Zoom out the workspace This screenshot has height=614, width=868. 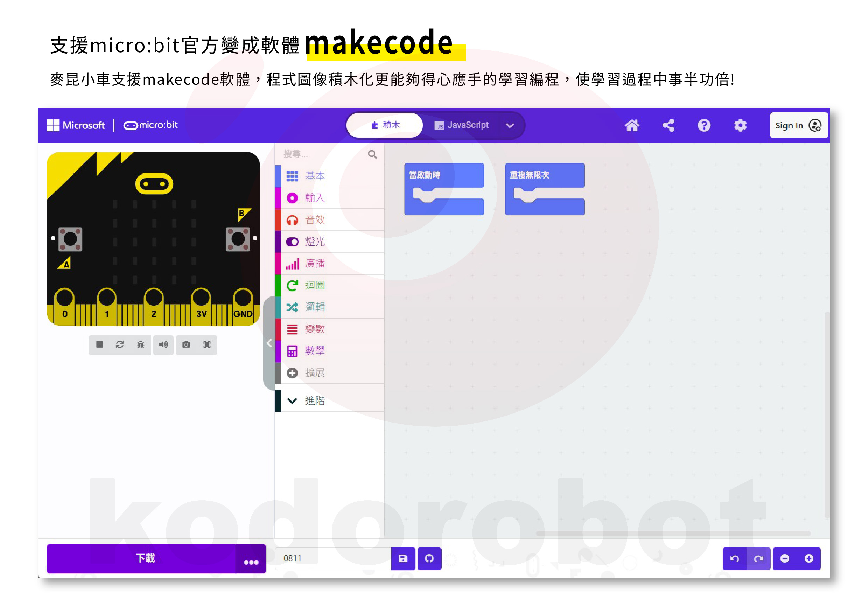click(x=785, y=558)
